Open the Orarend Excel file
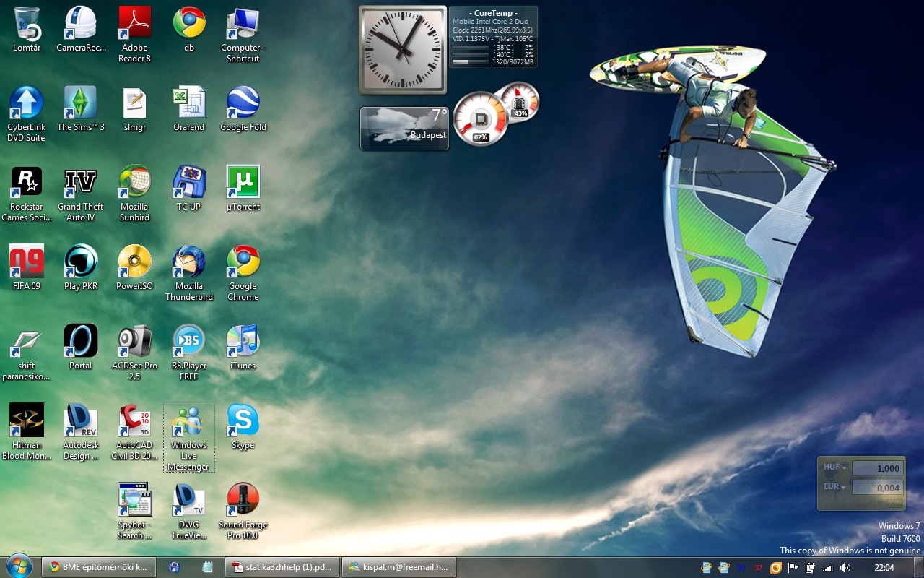The height and width of the screenshot is (578, 924). 189,108
